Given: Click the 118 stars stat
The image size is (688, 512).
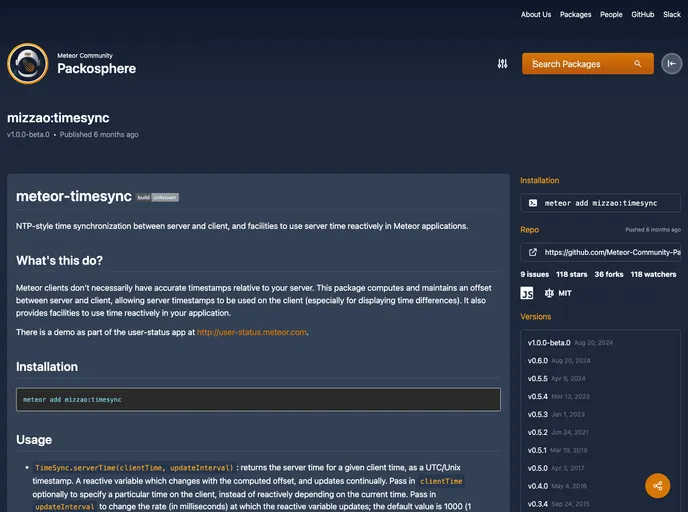Looking at the screenshot, I should (x=571, y=274).
